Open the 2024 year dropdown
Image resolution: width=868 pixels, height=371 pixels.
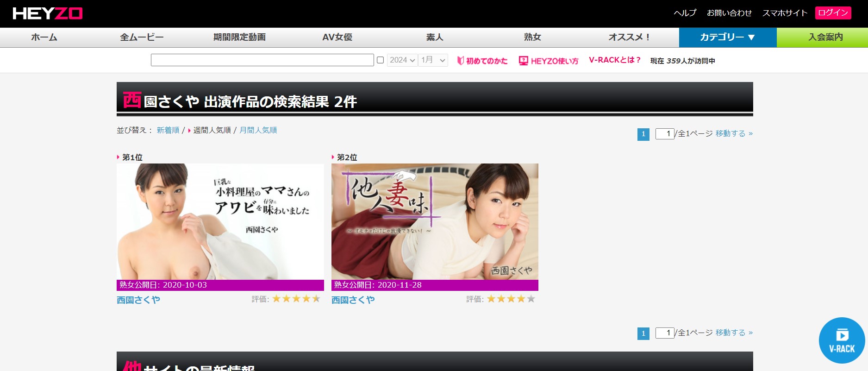coord(402,60)
